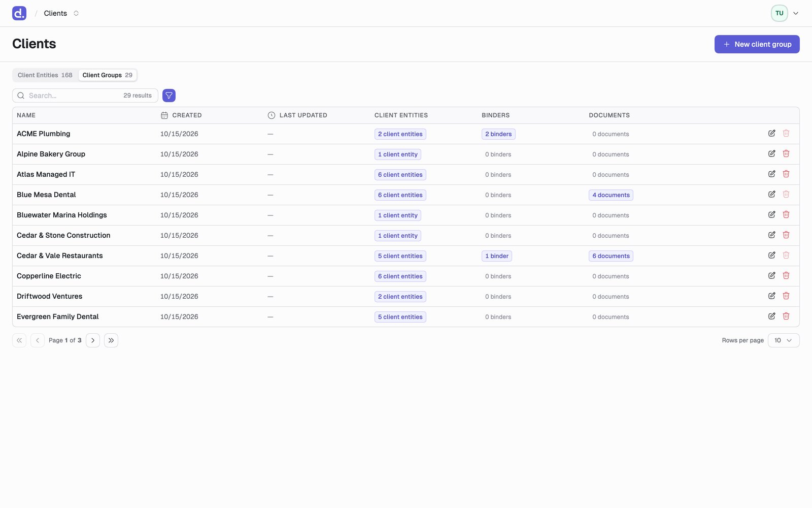The height and width of the screenshot is (508, 812).
Task: Edit Cedar & Vale Restaurants group
Action: [771, 255]
